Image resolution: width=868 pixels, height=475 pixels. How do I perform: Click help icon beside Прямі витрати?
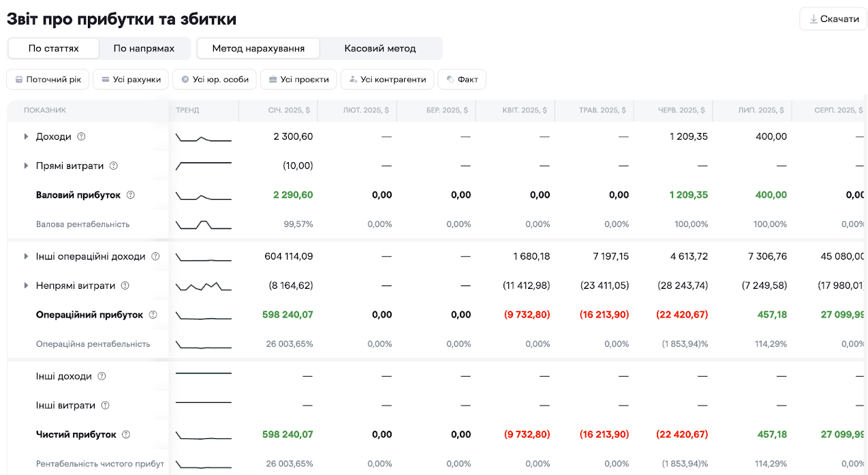pyautogui.click(x=114, y=166)
